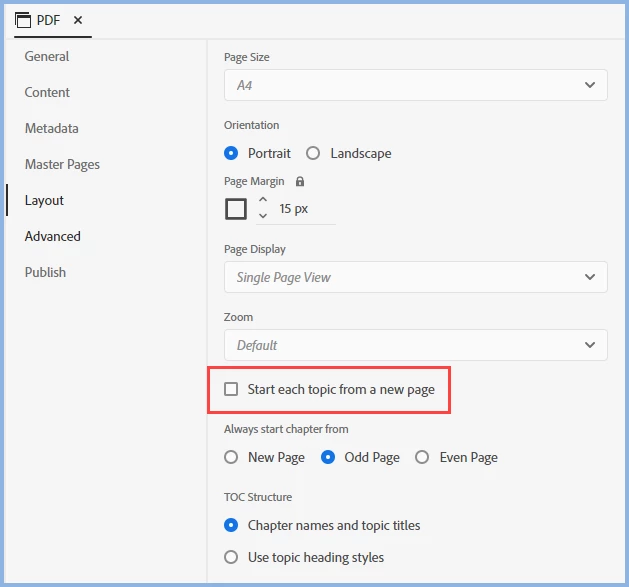Click the Page Display label

[x=255, y=250]
